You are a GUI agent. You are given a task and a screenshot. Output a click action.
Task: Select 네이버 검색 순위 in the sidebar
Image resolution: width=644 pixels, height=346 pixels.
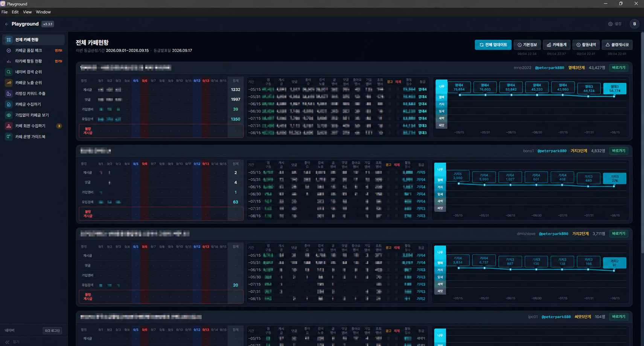pyautogui.click(x=33, y=72)
